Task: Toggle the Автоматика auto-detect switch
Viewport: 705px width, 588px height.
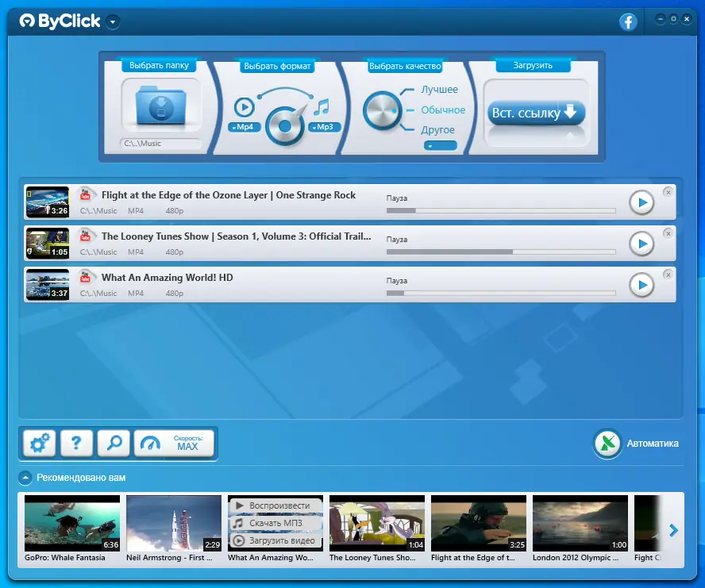Action: pos(607,444)
